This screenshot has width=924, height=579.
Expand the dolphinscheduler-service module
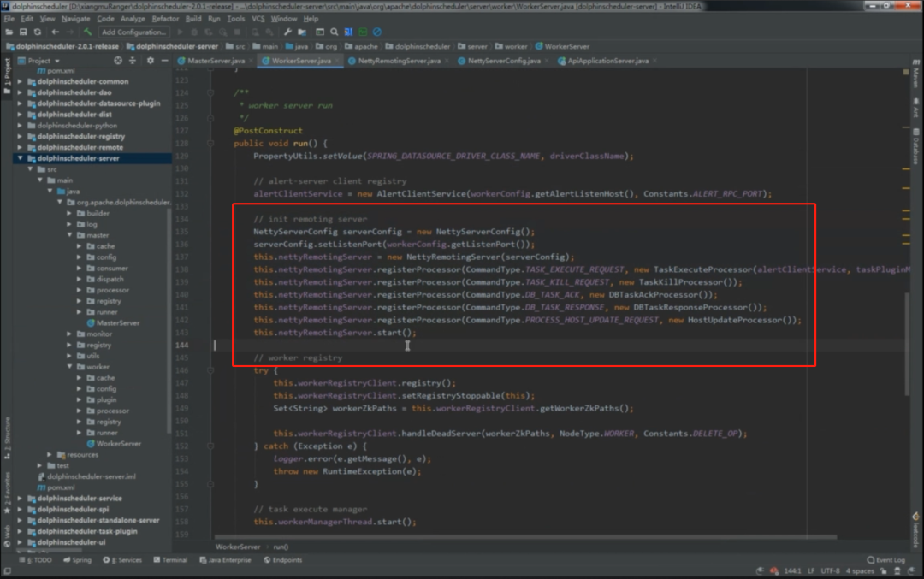20,499
